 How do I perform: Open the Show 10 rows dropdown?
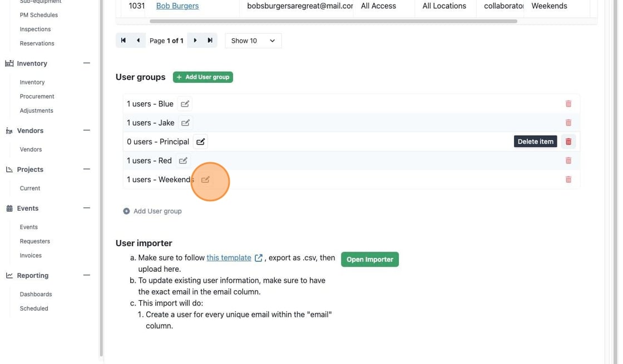coord(253,41)
